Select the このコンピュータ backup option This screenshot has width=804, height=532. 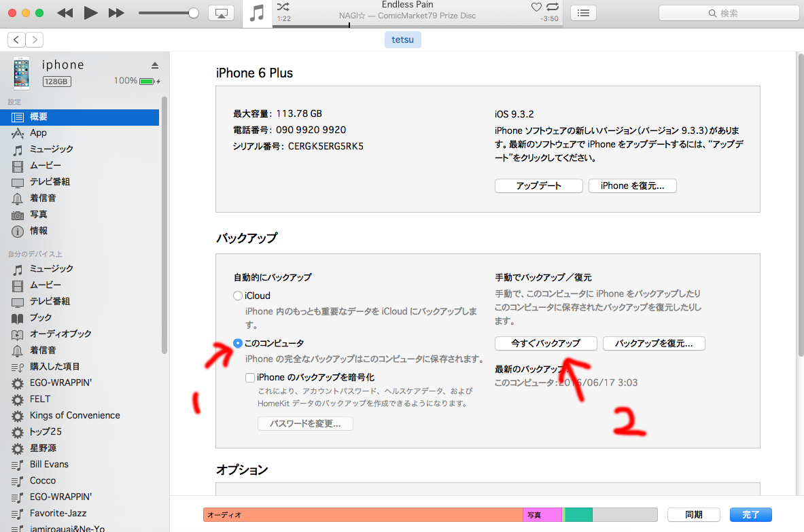[x=237, y=343]
